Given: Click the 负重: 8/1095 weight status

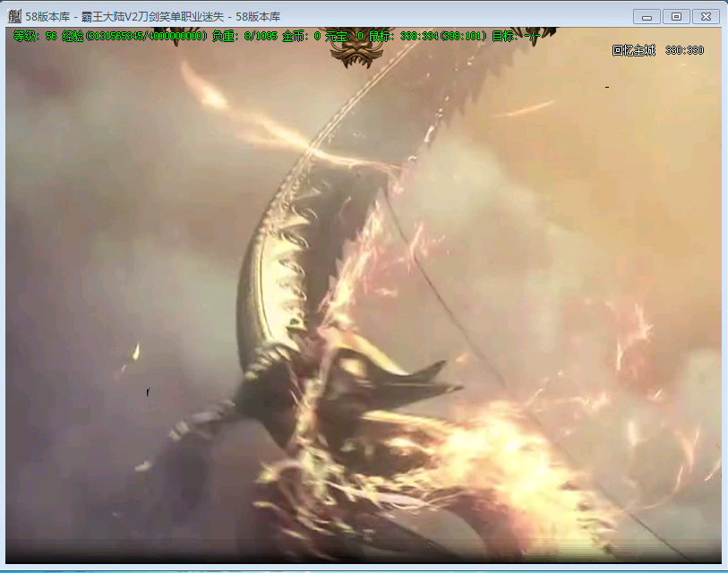Looking at the screenshot, I should point(244,36).
